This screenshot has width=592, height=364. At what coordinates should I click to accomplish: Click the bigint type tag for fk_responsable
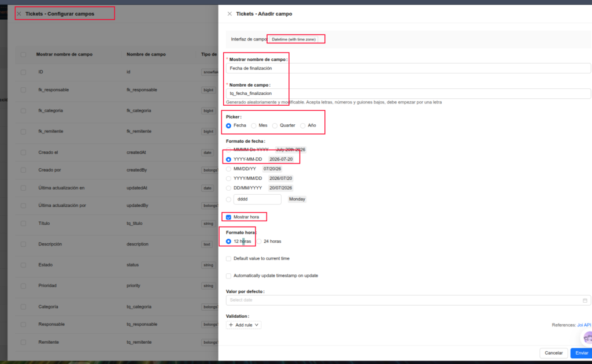click(x=208, y=90)
